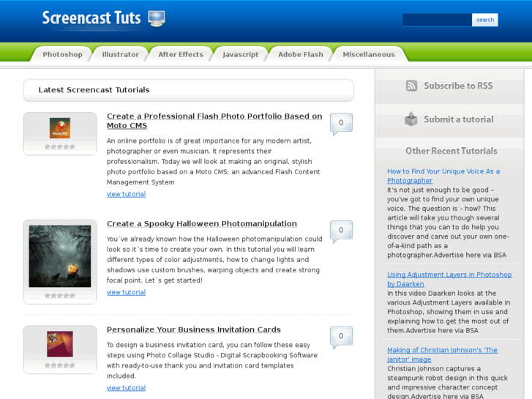Click the RSS feed icon
The height and width of the screenshot is (399, 532).
coord(411,86)
